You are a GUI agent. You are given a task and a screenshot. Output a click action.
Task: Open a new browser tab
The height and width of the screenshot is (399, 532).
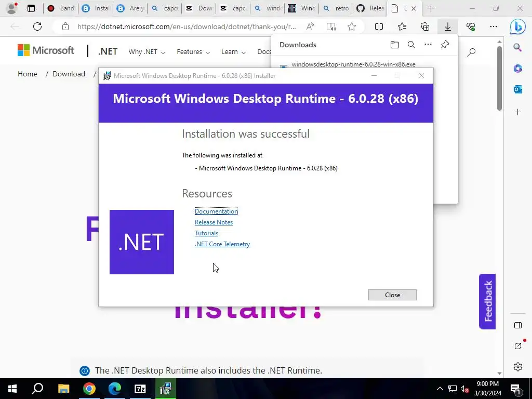pyautogui.click(x=431, y=8)
